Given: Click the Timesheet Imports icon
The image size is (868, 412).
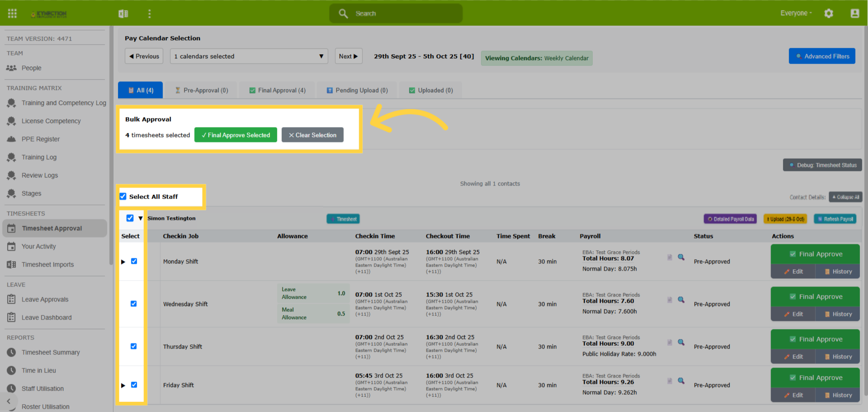Looking at the screenshot, I should tap(12, 264).
